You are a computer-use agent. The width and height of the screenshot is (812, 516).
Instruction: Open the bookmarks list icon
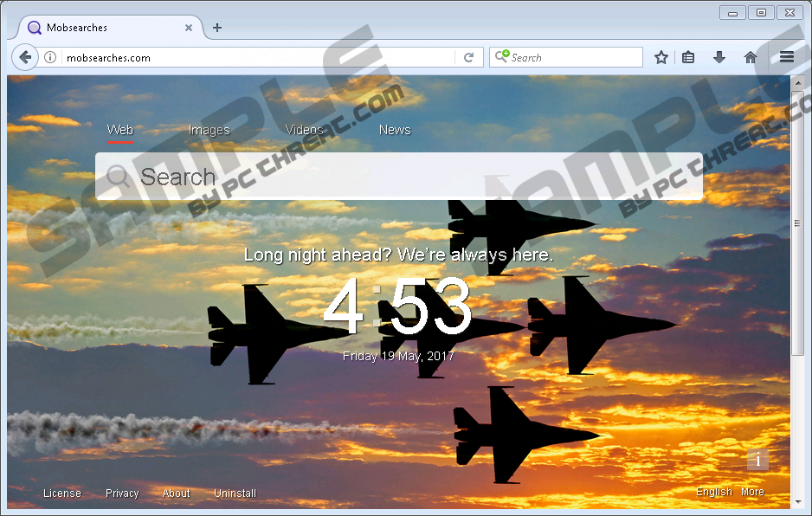(688, 57)
